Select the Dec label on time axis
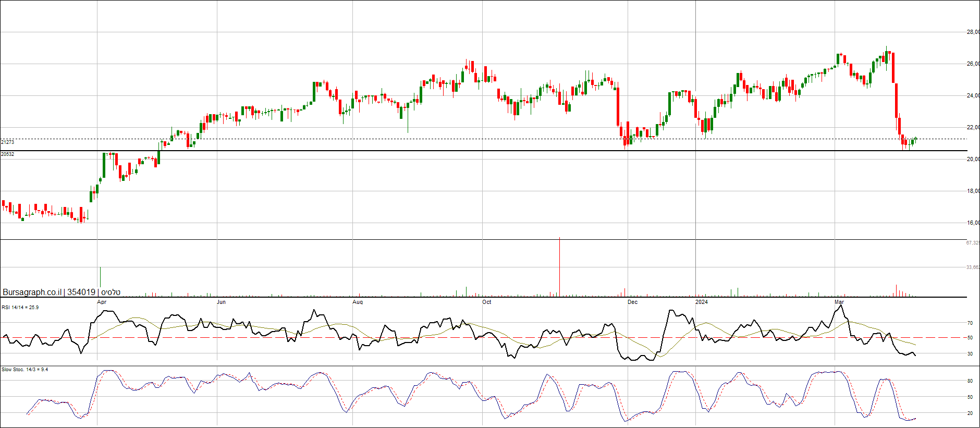 (632, 302)
